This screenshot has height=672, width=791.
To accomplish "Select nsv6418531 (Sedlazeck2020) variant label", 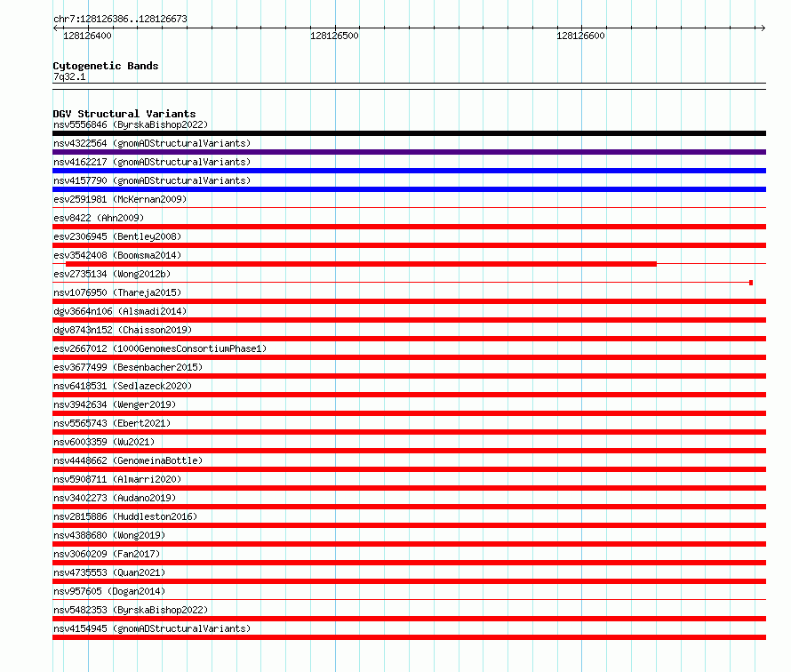I will click(123, 386).
